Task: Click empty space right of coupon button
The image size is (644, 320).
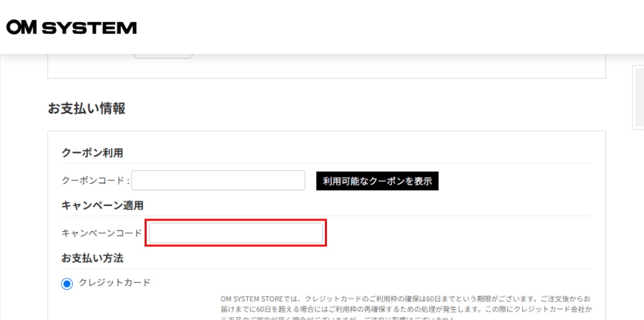Action: (515, 181)
